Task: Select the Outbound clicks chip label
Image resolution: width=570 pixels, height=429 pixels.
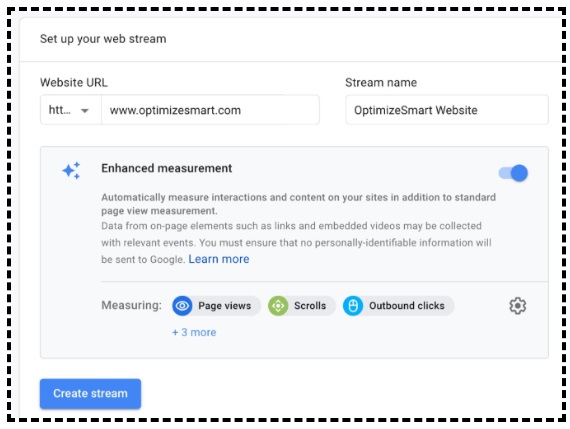Action: [x=407, y=306]
